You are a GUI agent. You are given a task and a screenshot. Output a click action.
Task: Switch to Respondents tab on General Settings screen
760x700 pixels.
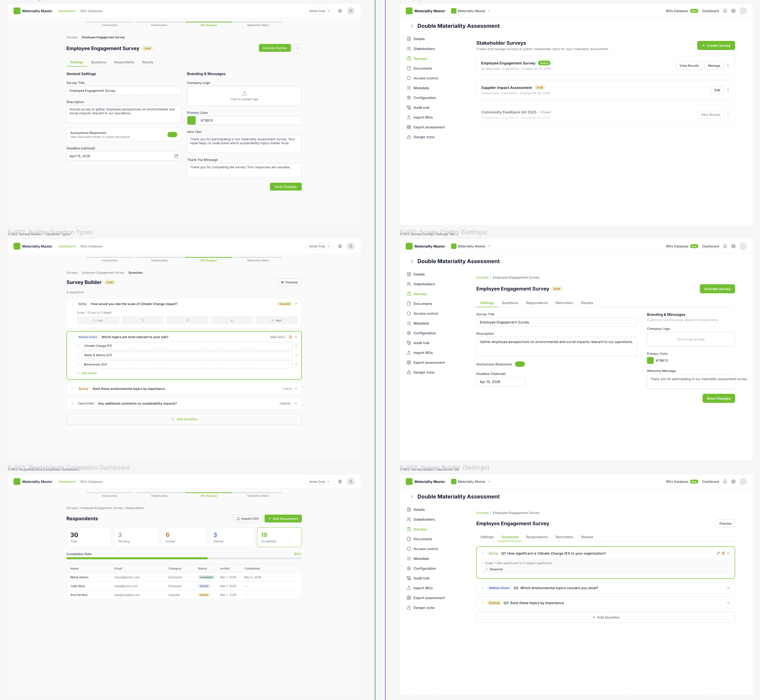point(124,62)
